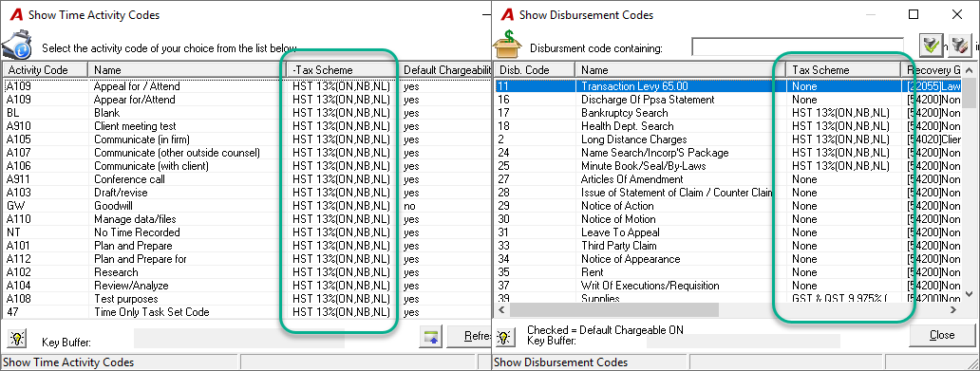Click the horizontal scrollbar thumb in disbursement list

(x=614, y=309)
